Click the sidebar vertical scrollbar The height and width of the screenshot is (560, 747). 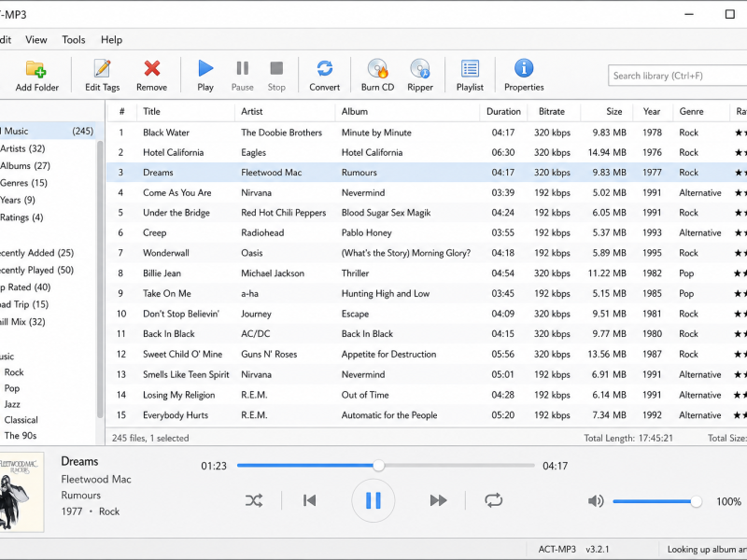(x=100, y=278)
